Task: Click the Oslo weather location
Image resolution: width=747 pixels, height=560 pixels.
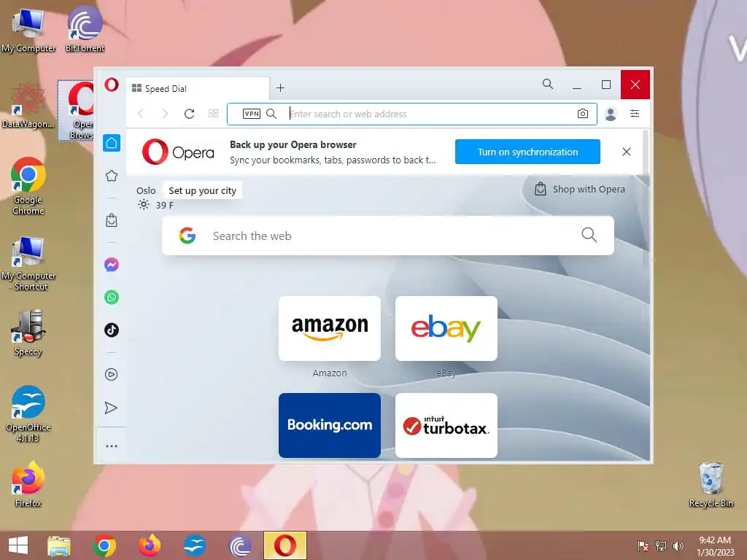Action: [x=146, y=190]
